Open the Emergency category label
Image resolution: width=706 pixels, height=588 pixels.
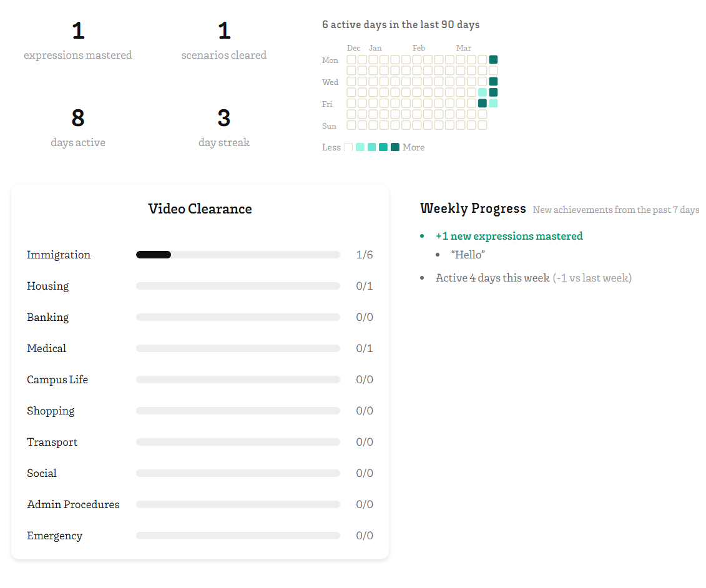click(x=55, y=536)
